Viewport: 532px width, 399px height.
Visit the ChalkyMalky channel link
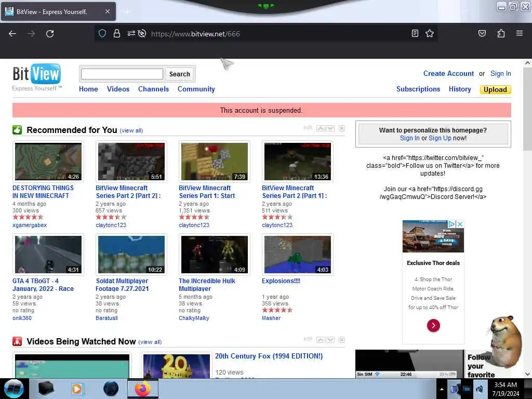[194, 318]
